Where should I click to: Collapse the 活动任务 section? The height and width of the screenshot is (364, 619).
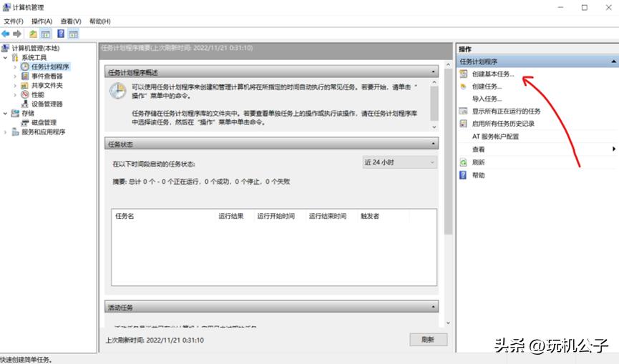(x=433, y=307)
